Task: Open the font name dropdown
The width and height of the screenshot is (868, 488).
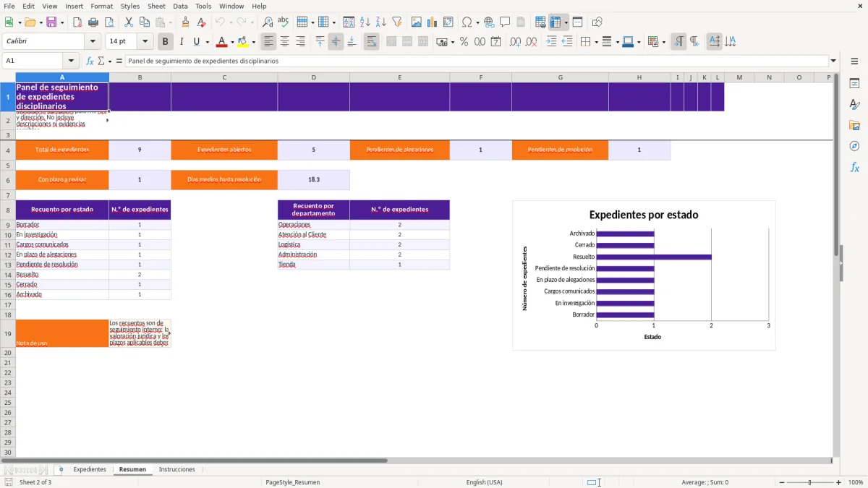Action: 93,42
